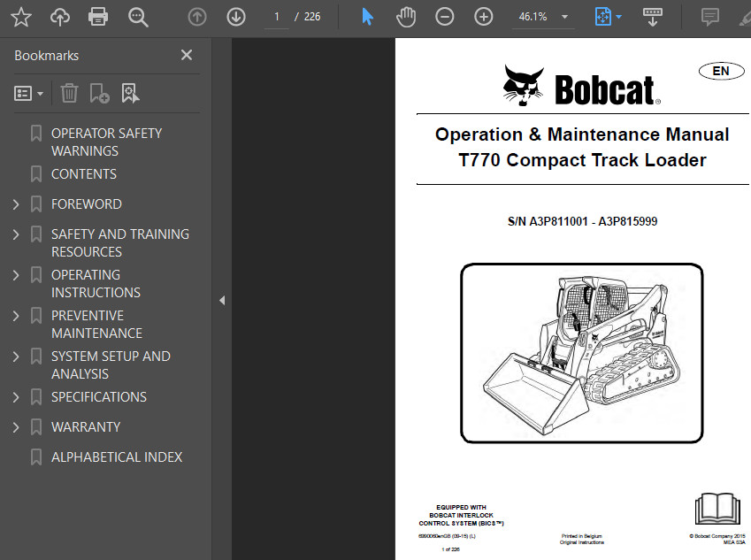Activate the hand pan tool

(x=406, y=17)
